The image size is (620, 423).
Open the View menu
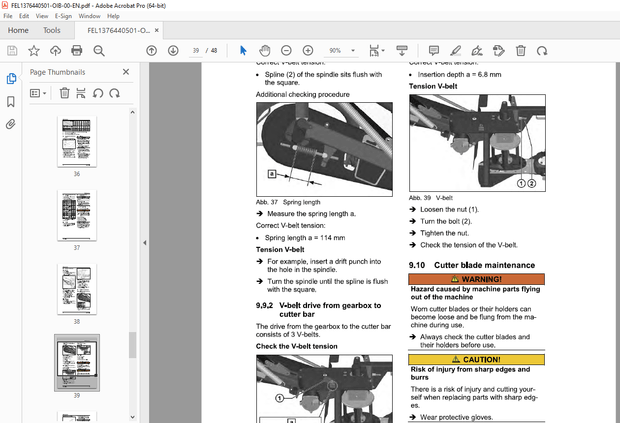[42, 16]
